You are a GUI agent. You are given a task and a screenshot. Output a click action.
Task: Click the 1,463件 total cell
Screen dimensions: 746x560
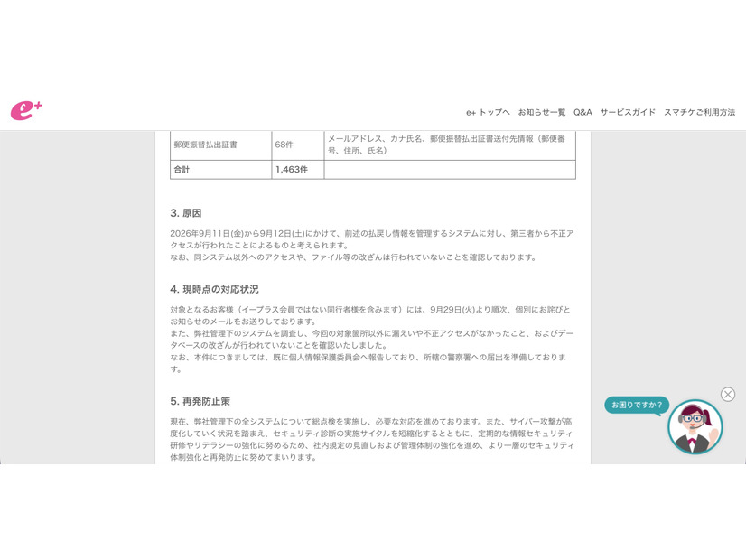298,170
